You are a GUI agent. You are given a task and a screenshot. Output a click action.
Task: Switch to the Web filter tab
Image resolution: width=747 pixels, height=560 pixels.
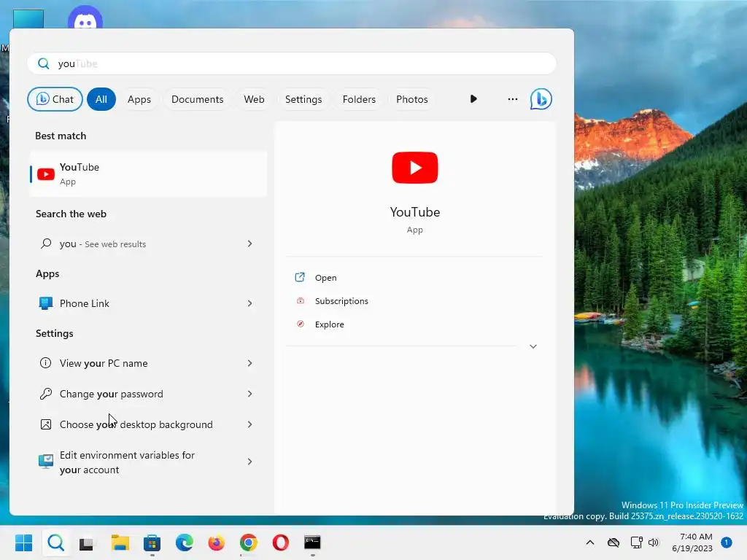pyautogui.click(x=254, y=99)
